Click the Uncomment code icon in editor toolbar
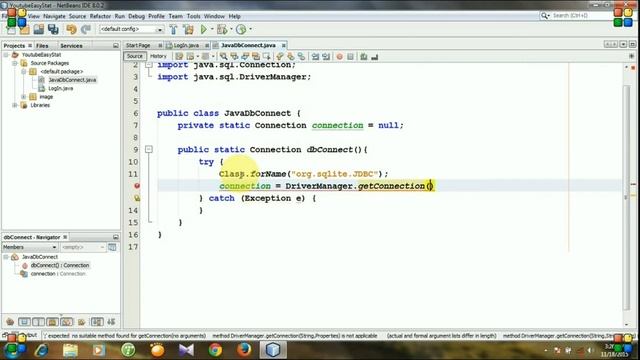This screenshot has width=640, height=360. click(375, 57)
